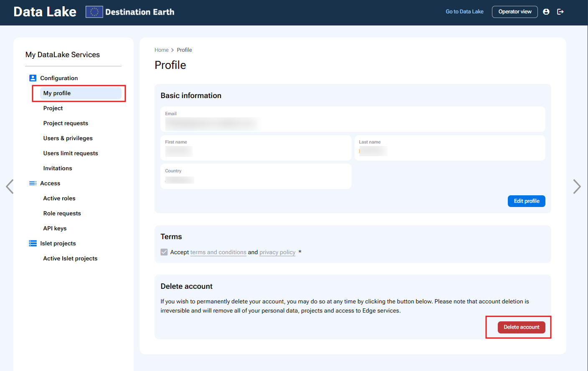Click the Last name field
Image resolution: width=588 pixels, height=371 pixels.
click(450, 148)
